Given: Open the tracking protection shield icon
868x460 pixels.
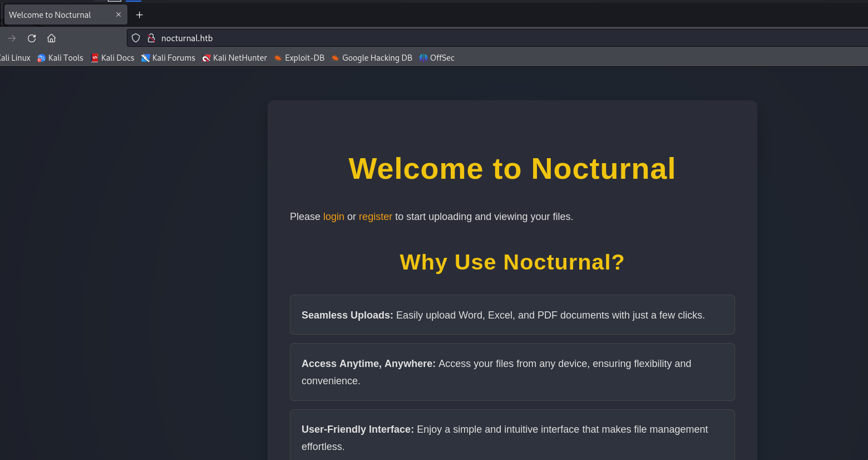Looking at the screenshot, I should pos(136,38).
